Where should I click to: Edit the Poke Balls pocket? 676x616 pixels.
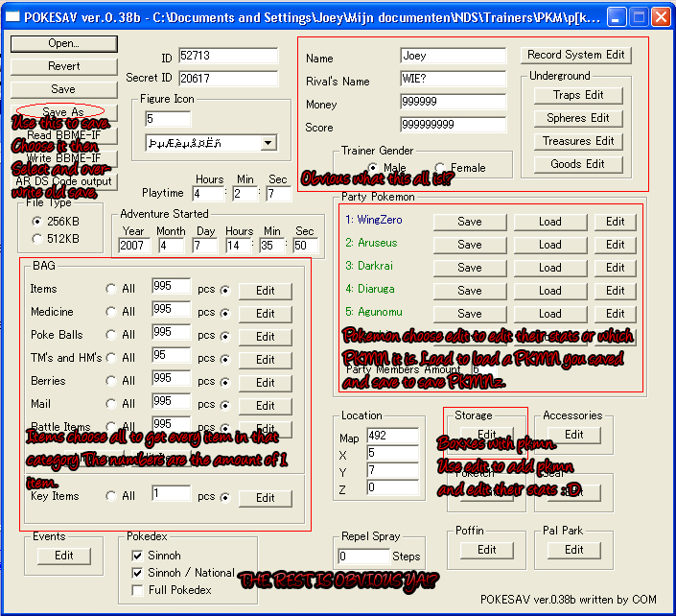(266, 337)
